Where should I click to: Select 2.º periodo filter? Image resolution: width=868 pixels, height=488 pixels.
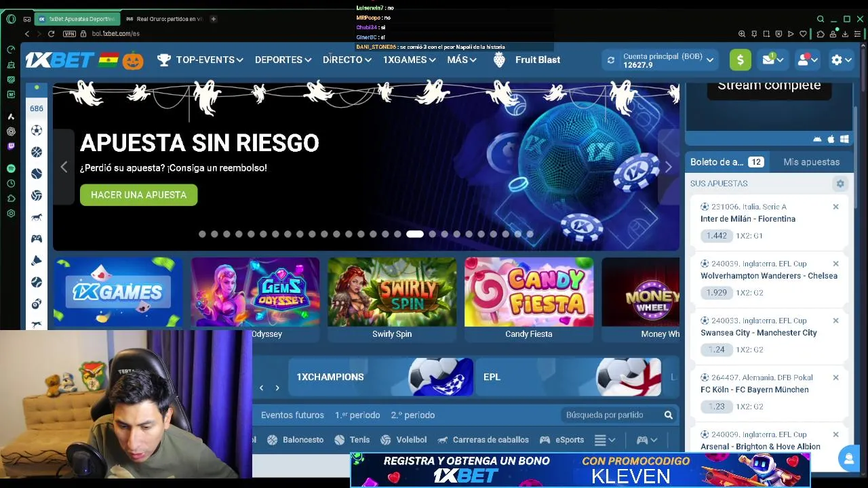click(412, 415)
